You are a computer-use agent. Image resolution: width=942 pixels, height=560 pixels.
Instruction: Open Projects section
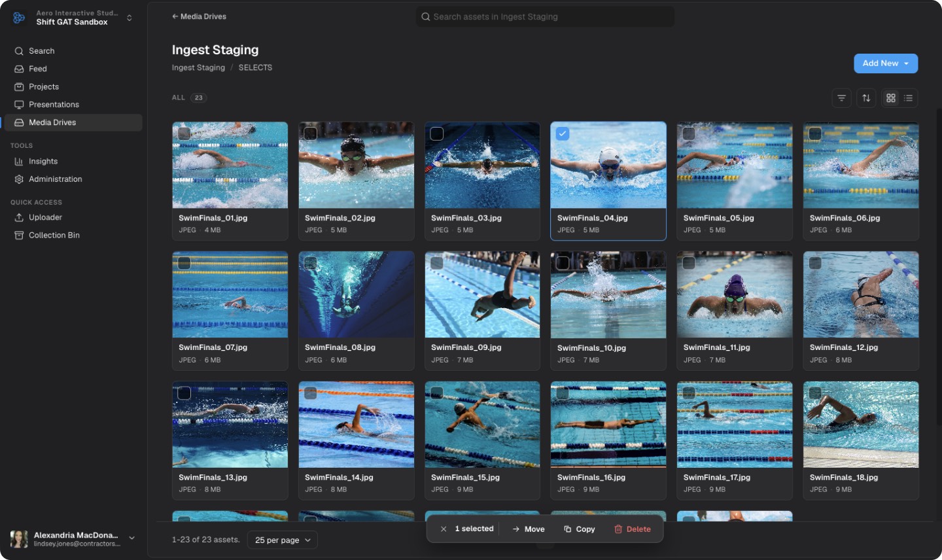tap(73, 86)
